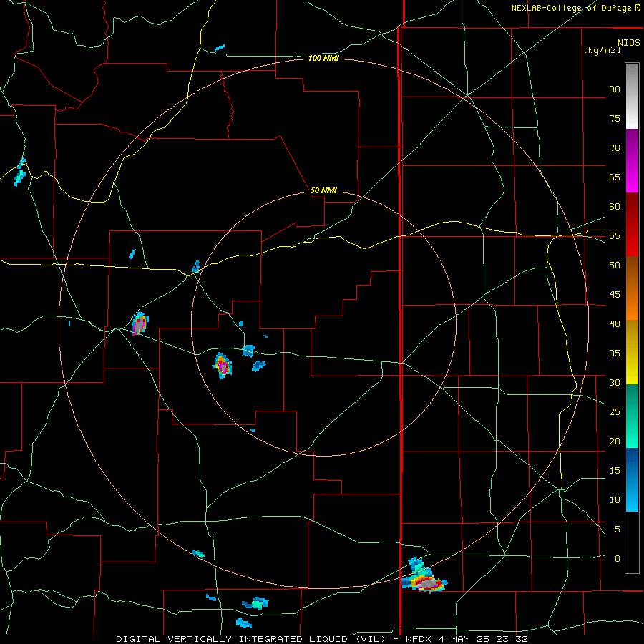
Task: Click the 80 value on the scale
Action: pos(615,89)
